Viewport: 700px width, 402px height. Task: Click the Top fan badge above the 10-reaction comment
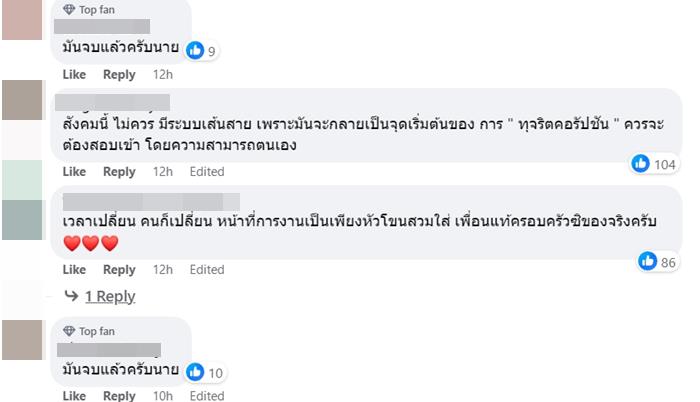(88, 331)
